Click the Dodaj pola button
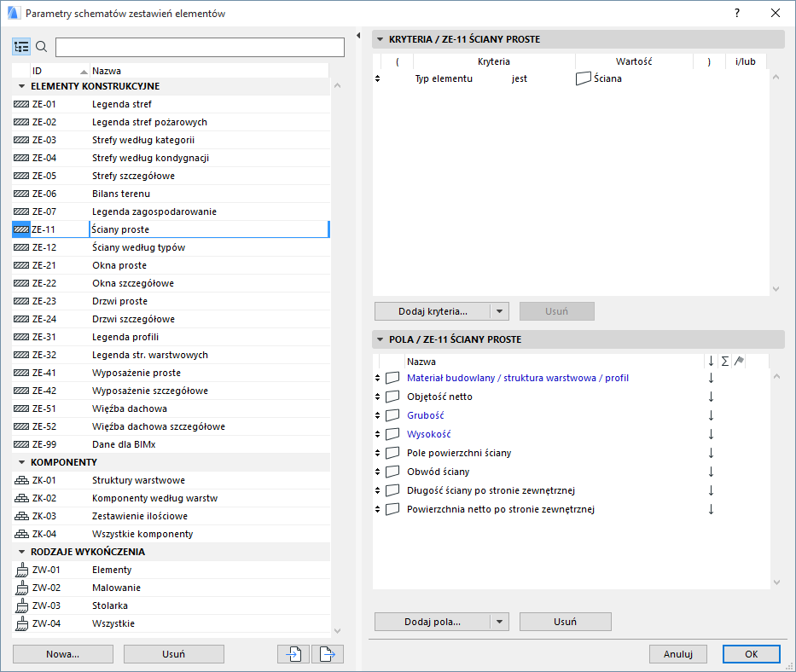Image resolution: width=796 pixels, height=672 pixels. (433, 622)
